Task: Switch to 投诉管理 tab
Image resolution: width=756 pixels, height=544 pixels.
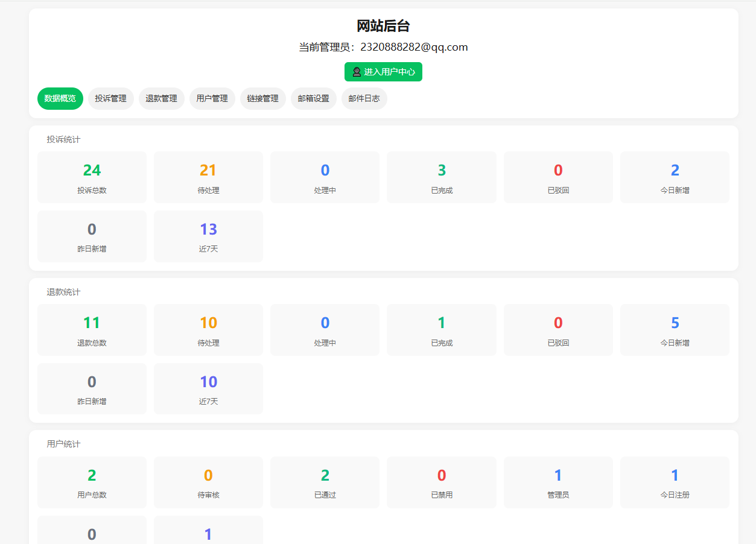Action: [111, 99]
